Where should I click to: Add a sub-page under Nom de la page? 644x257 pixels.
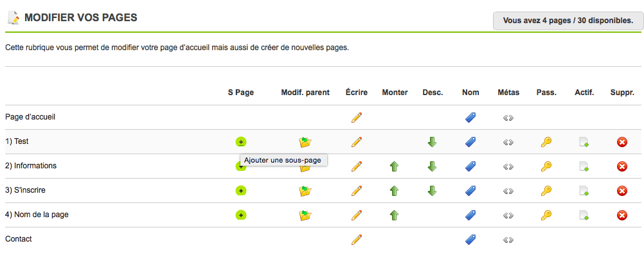click(x=241, y=215)
